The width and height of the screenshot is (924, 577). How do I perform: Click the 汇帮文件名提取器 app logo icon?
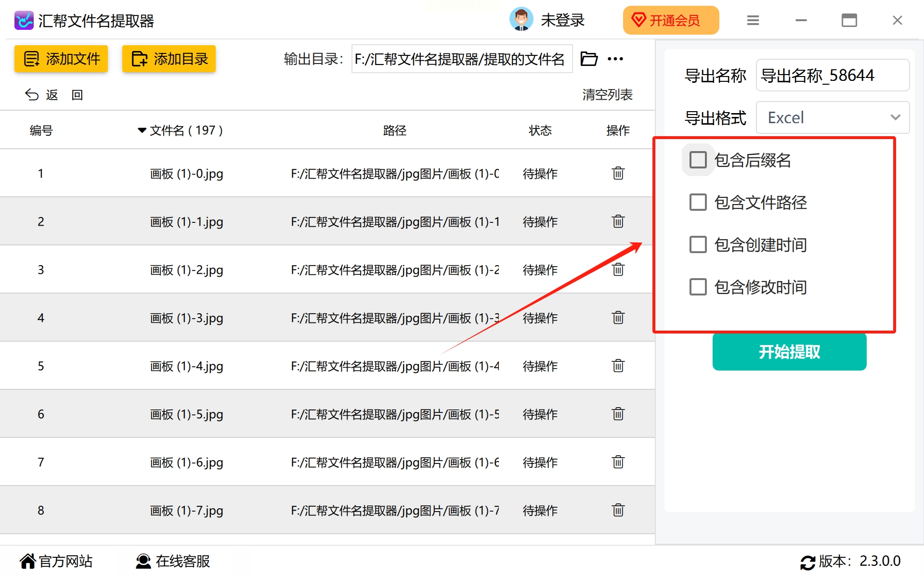24,21
